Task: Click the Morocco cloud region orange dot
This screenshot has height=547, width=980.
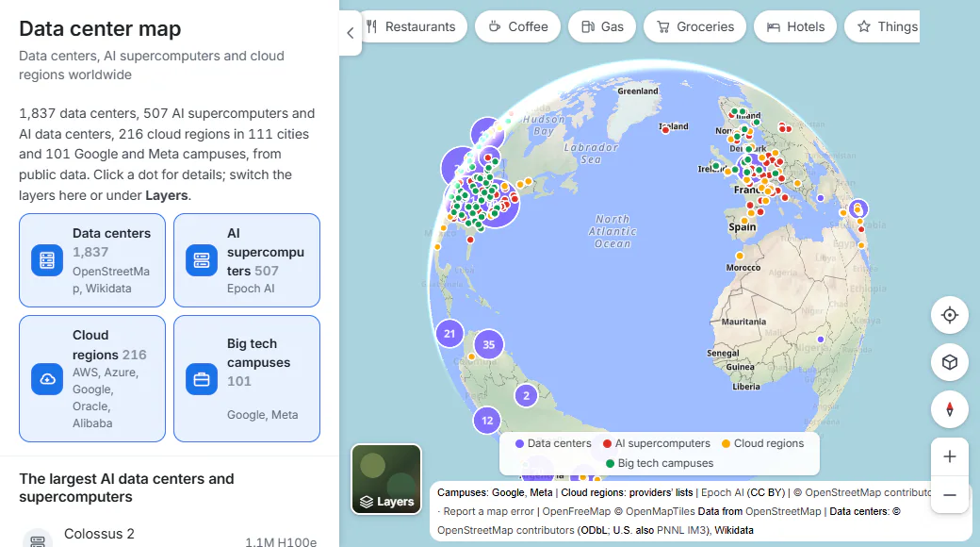Action: click(x=740, y=256)
